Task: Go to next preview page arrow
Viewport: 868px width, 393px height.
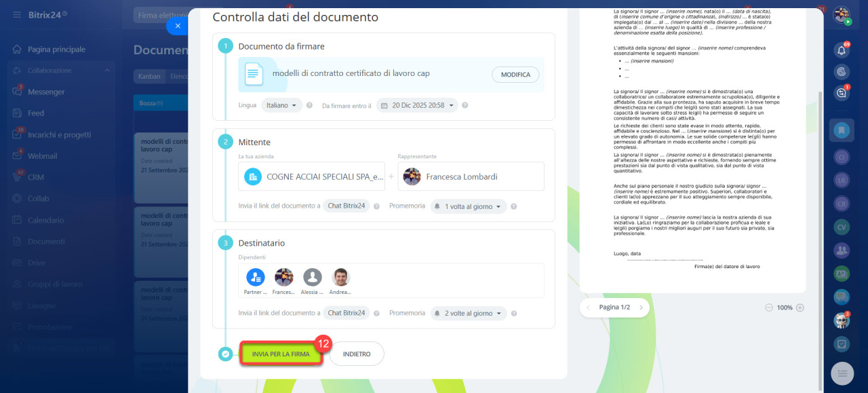Action: click(x=641, y=307)
